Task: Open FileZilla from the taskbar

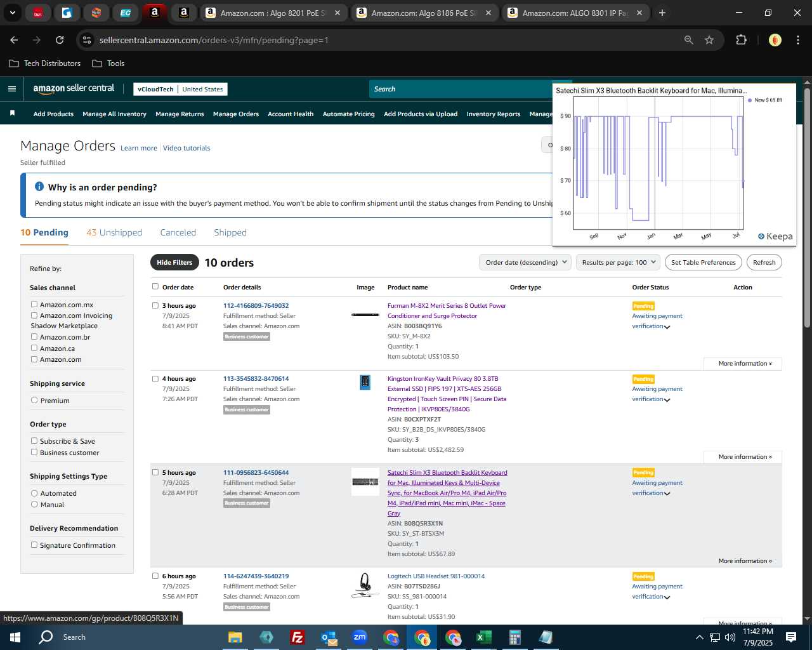Action: [297, 637]
